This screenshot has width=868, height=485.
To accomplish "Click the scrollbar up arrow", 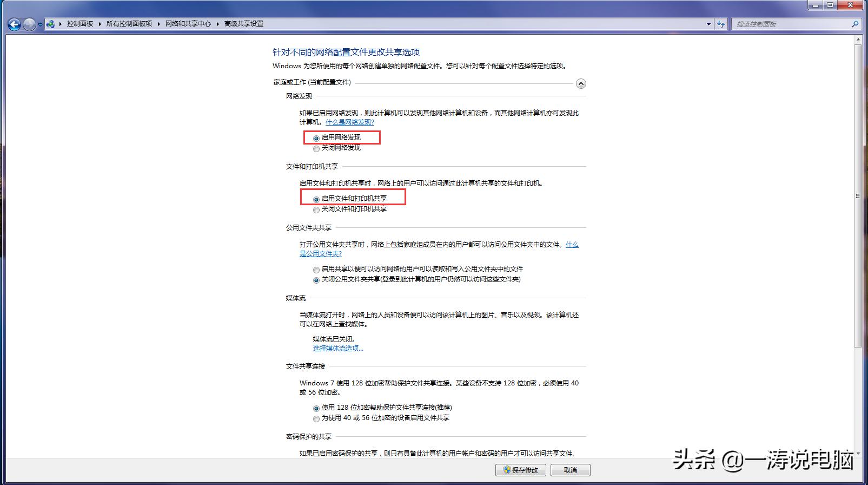I will (x=858, y=40).
